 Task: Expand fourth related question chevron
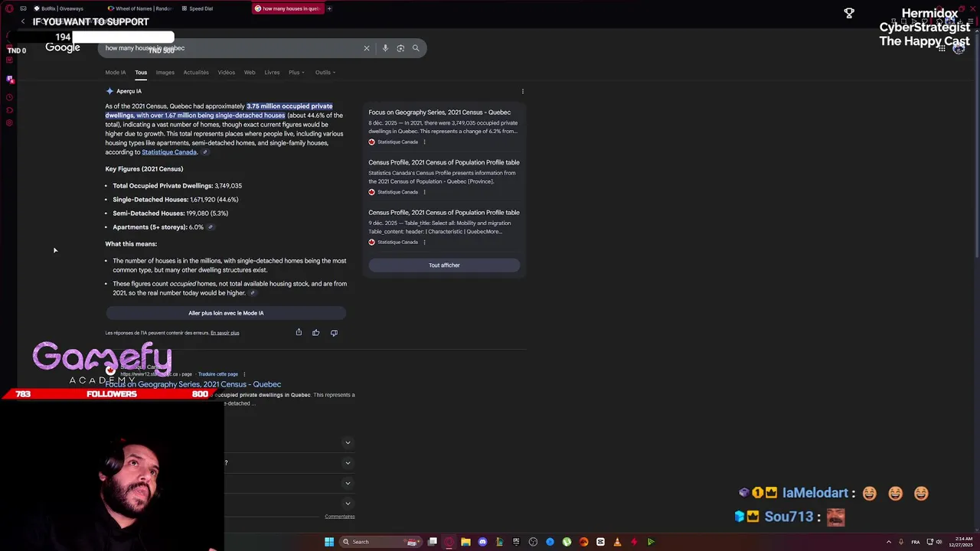coord(348,504)
